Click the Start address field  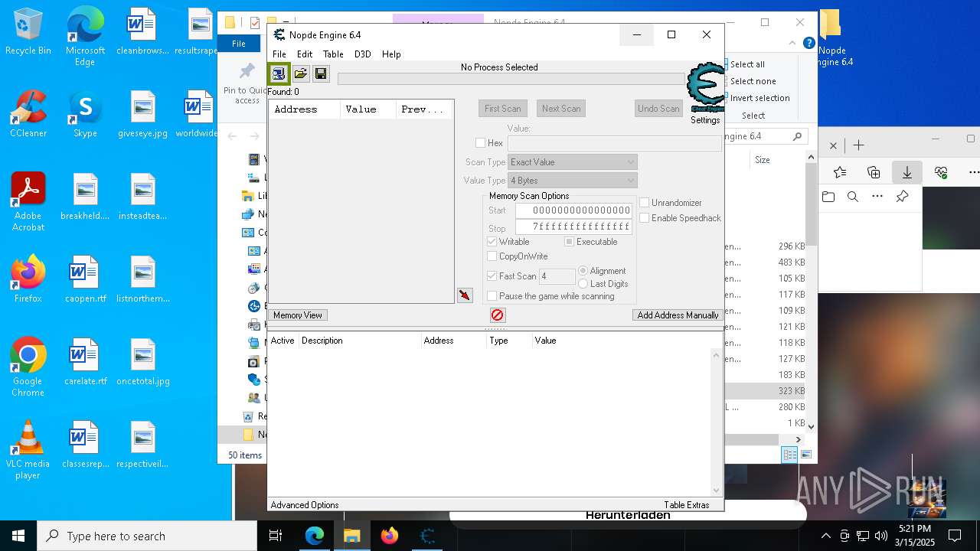(x=573, y=210)
